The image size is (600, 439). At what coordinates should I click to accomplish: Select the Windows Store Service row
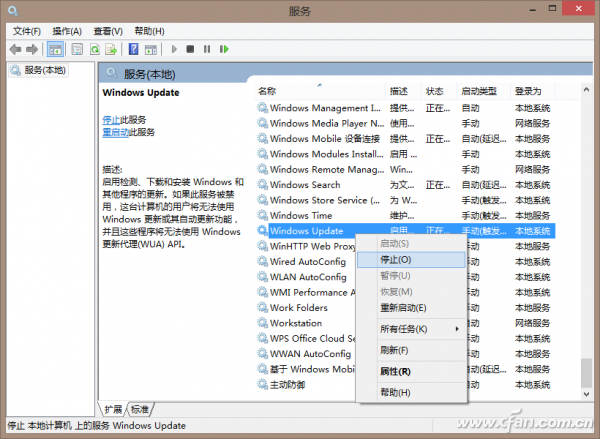point(405,200)
